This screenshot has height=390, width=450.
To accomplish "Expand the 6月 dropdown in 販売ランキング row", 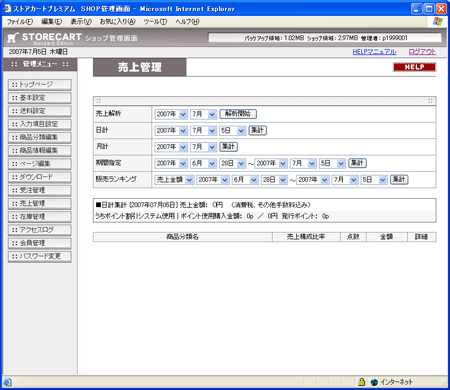I will [245, 179].
